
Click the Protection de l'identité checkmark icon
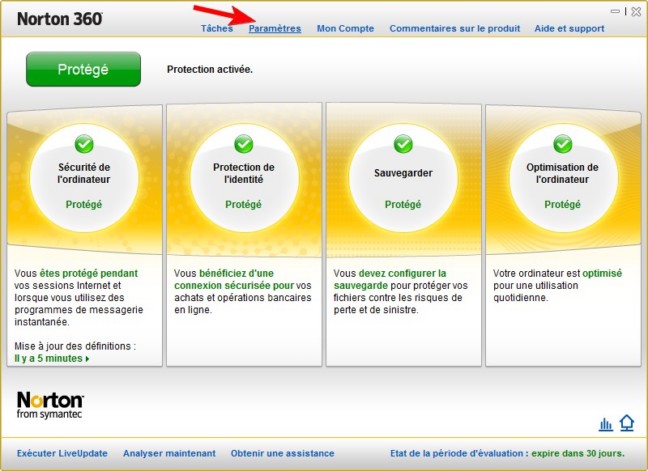click(x=243, y=144)
